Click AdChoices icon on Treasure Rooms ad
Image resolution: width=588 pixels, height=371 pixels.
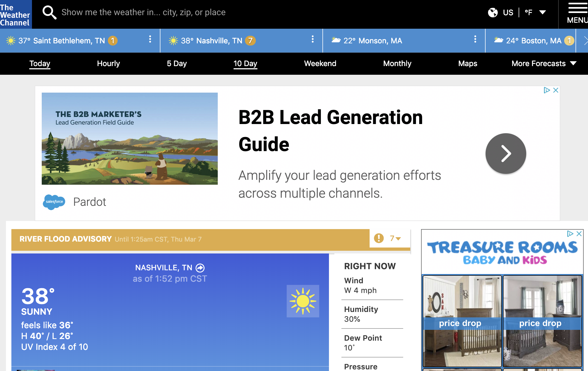[x=570, y=234]
